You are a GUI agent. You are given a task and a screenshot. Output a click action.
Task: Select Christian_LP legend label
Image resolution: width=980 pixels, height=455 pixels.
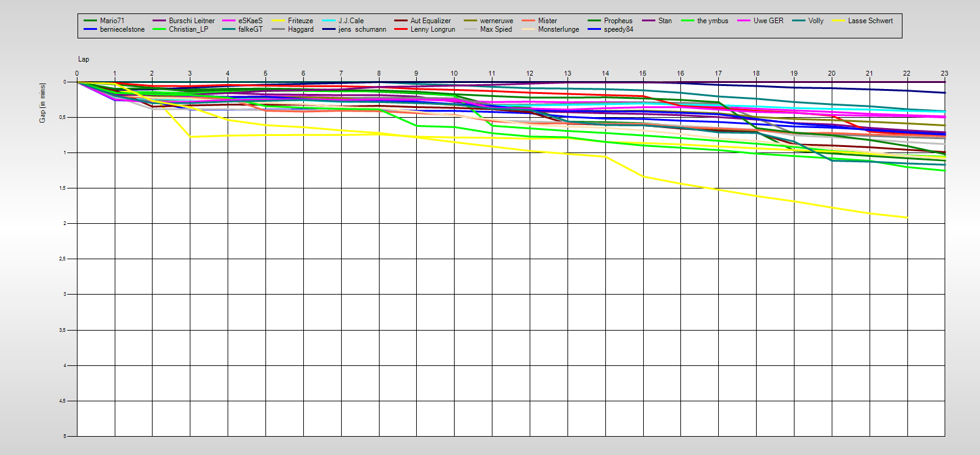click(x=189, y=29)
